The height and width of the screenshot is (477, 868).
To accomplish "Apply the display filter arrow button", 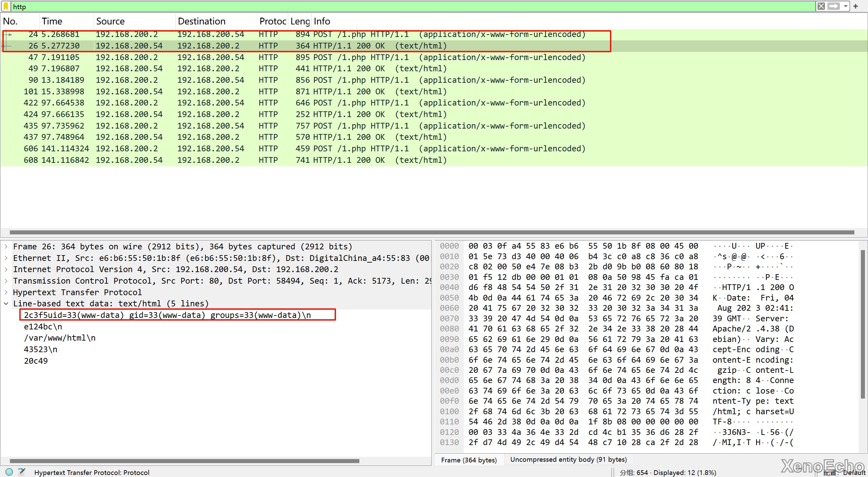I will coord(833,6).
